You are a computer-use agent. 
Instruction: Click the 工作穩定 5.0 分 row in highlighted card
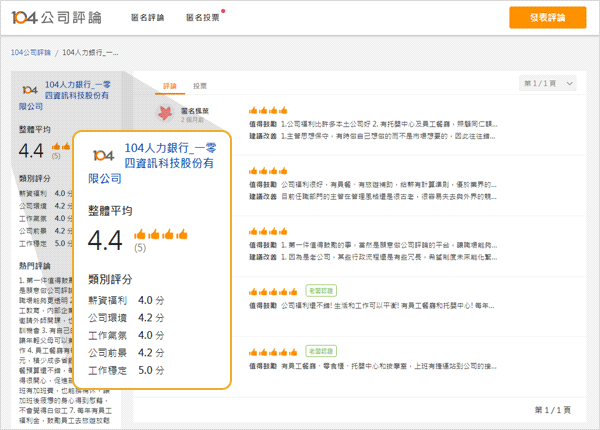pos(126,370)
